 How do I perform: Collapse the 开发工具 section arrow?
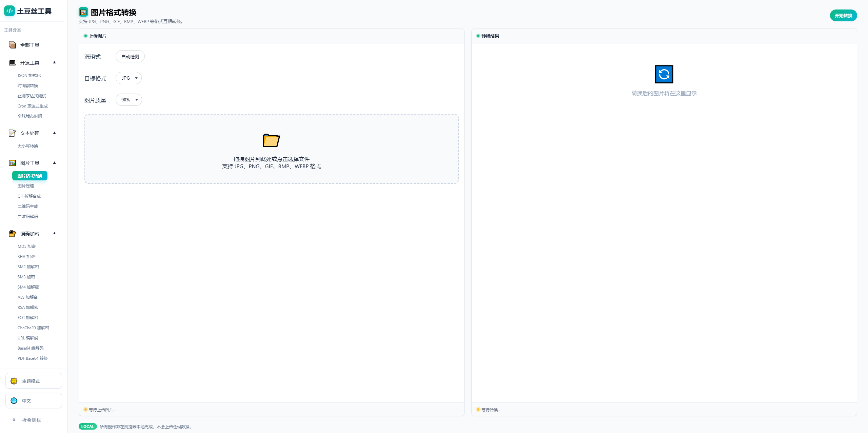pyautogui.click(x=54, y=62)
